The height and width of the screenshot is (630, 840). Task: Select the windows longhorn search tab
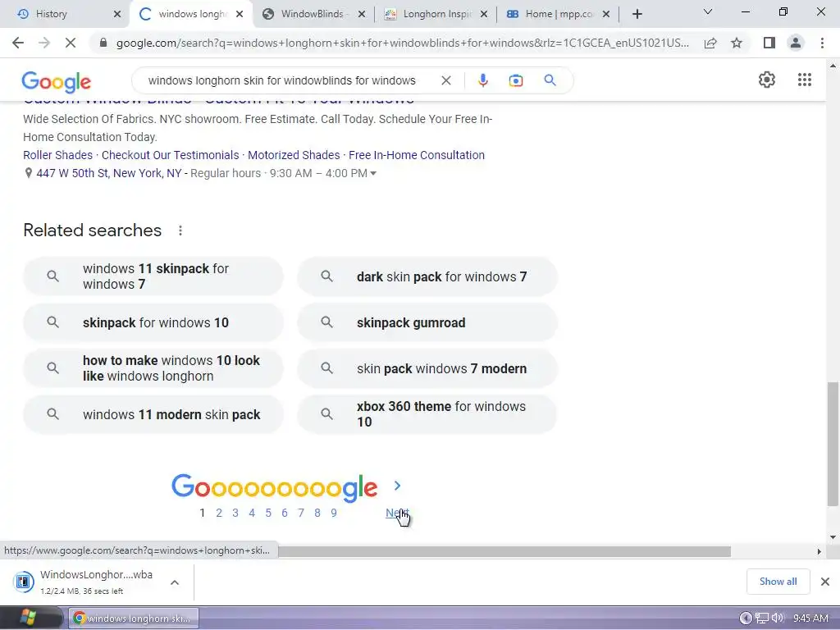point(190,14)
